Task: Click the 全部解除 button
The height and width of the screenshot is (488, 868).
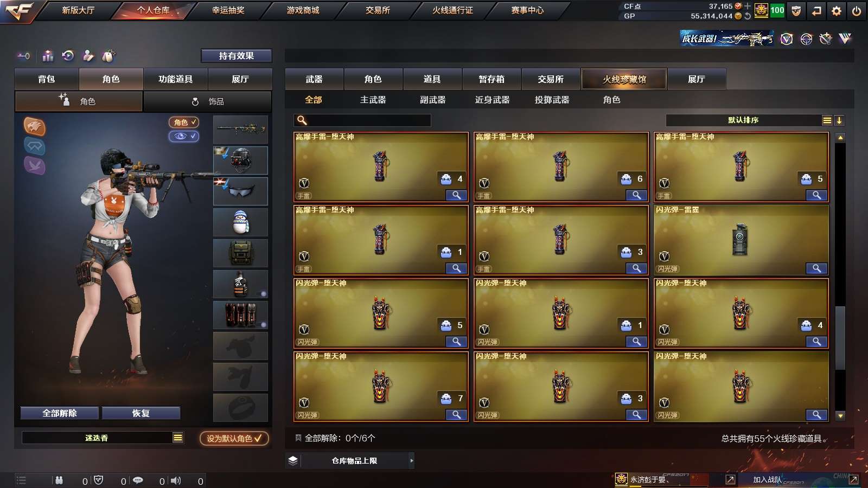Action: 60,413
